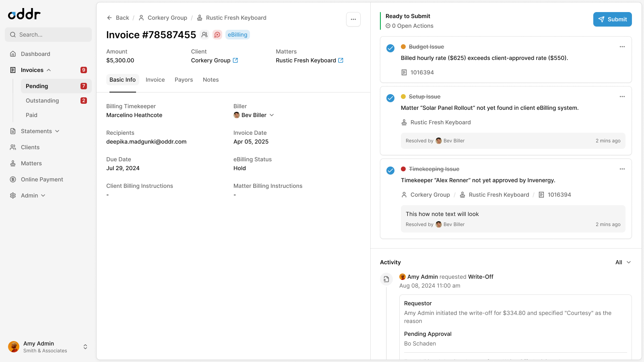Click the write-off activity document icon

point(386,279)
